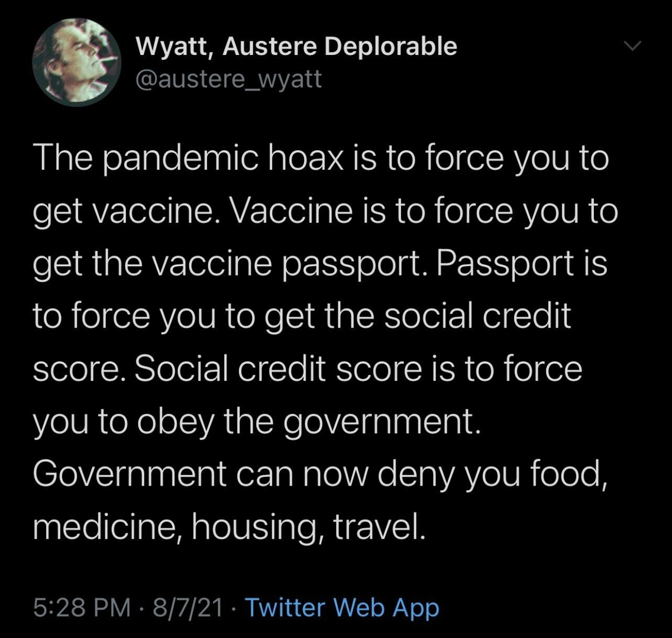672x638 pixels.
Task: Select the line 'Government can now deny you food,'
Action: point(321,474)
